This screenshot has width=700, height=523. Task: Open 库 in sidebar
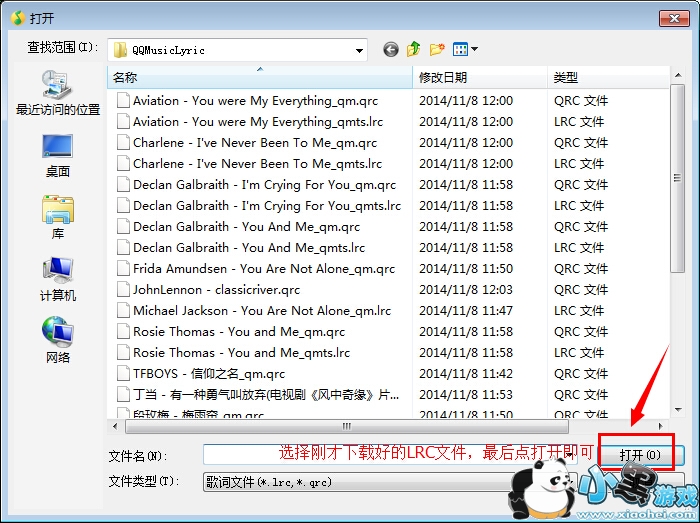[x=58, y=217]
